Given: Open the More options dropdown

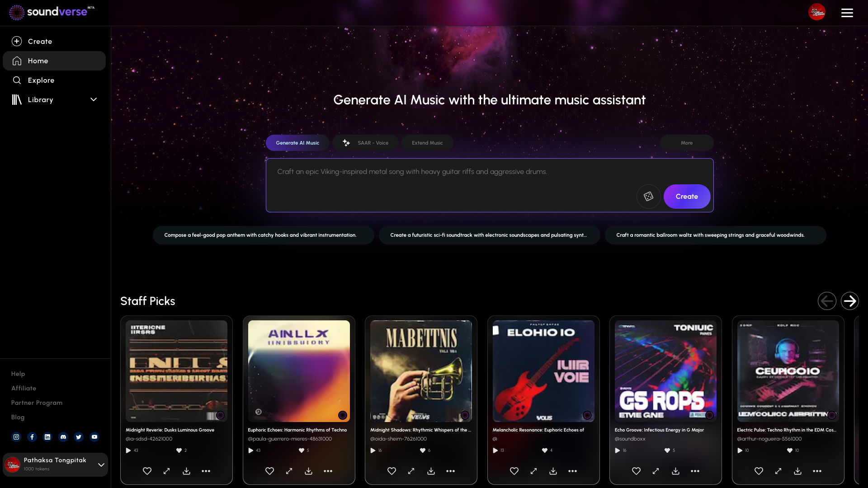Looking at the screenshot, I should (686, 143).
